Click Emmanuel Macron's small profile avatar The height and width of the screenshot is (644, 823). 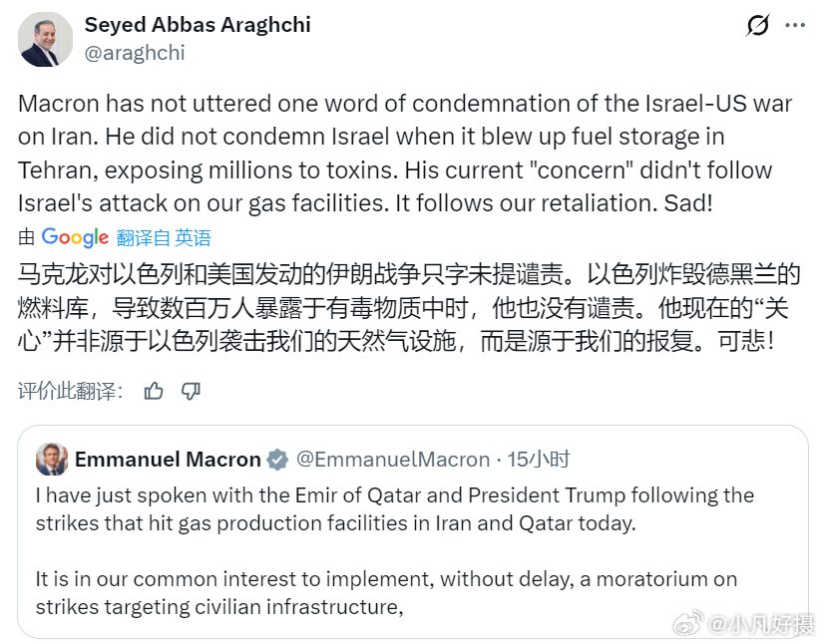pos(52,460)
